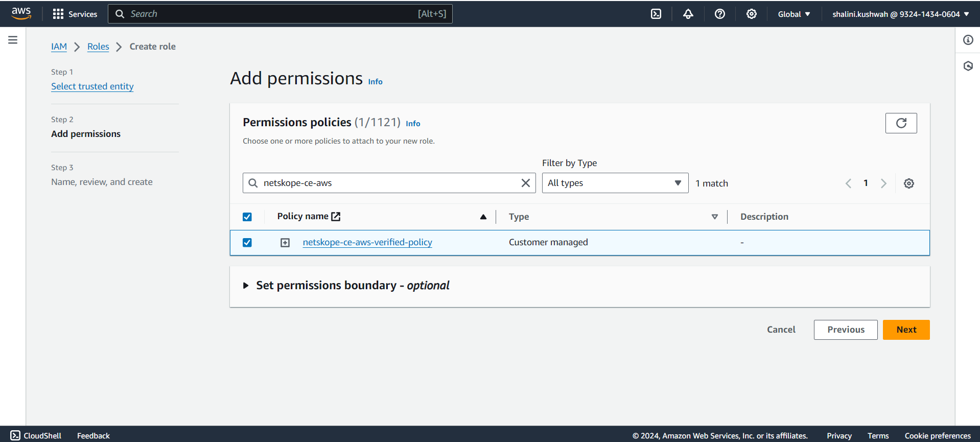Go to next page of policies
The image size is (980, 442).
click(883, 183)
